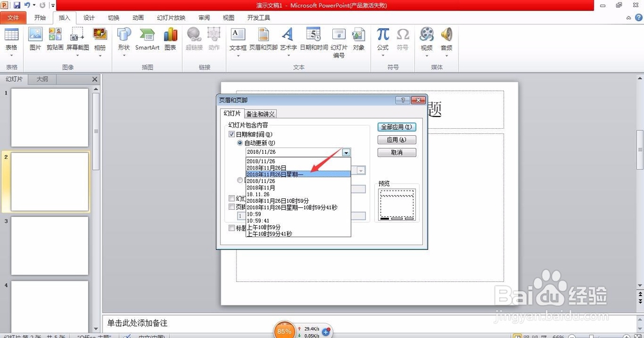Choose the 上午10时59分41秒 format

pos(298,234)
